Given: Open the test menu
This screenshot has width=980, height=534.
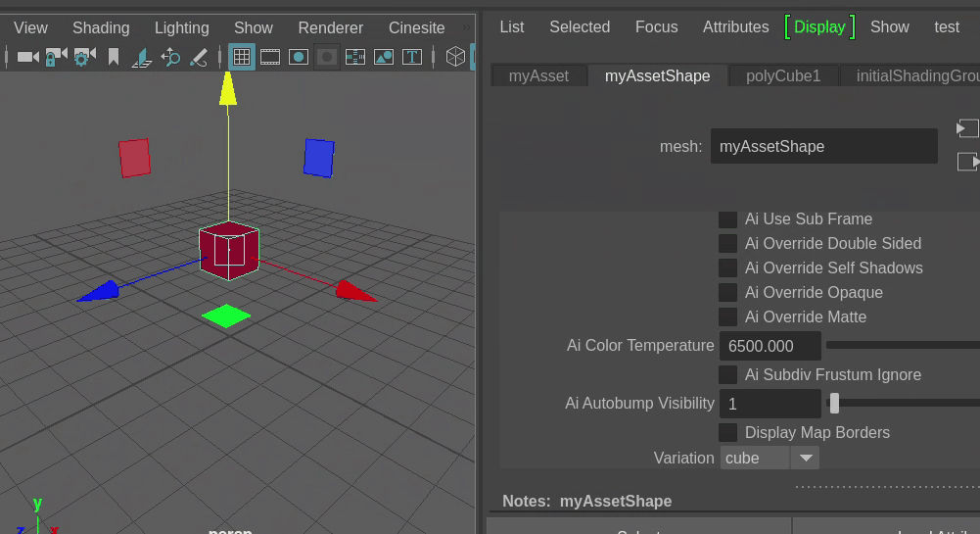Looking at the screenshot, I should coord(947,26).
